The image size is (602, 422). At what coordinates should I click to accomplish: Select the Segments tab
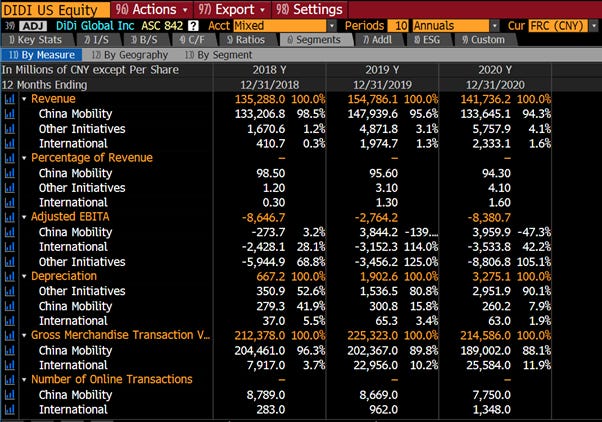click(315, 40)
